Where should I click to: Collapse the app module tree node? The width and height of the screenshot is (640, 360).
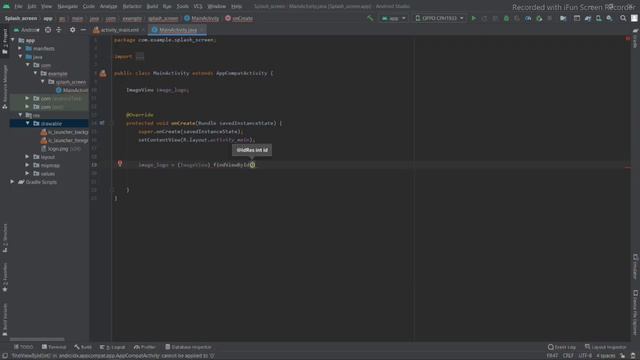coord(13,40)
